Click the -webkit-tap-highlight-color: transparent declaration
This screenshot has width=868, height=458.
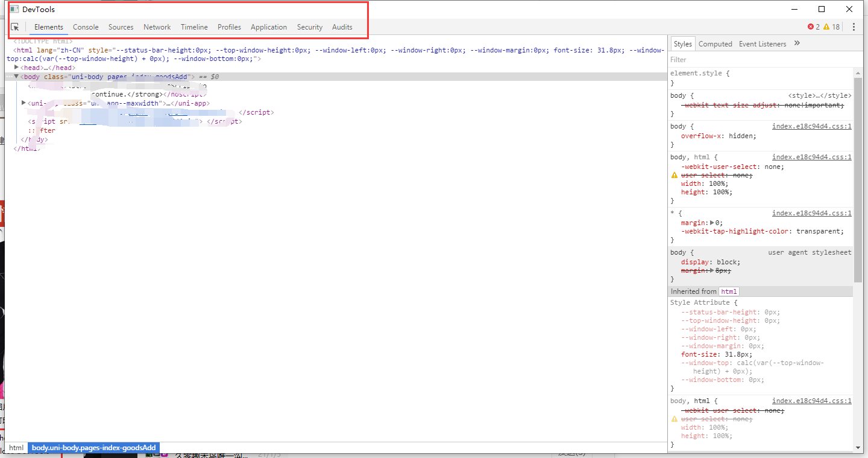(x=763, y=231)
